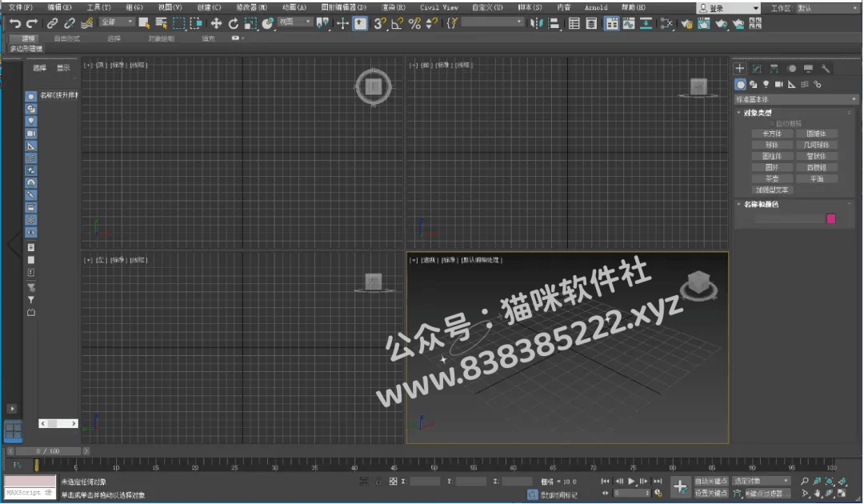Screen dimensions: 864x504
Task: Open the 标准基本体 primitive type dropdown
Action: [796, 99]
